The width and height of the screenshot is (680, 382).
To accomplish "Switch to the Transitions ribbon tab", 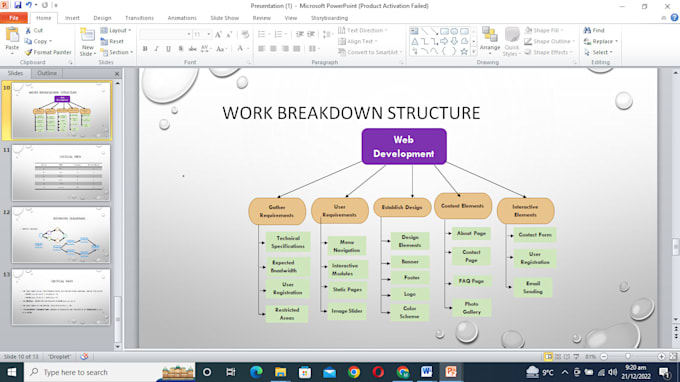I will 139,18.
